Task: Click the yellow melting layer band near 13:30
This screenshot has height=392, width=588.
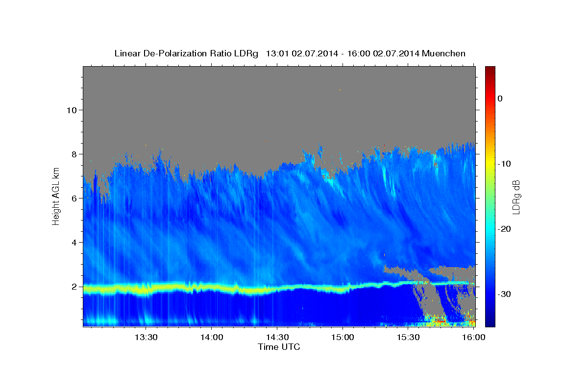Action: point(146,289)
